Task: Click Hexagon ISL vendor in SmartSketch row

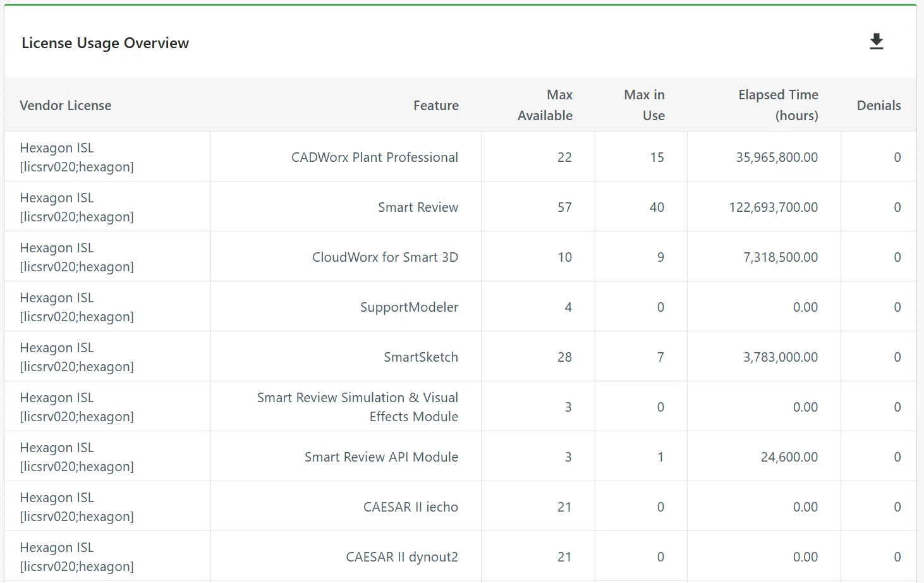Action: (x=76, y=357)
